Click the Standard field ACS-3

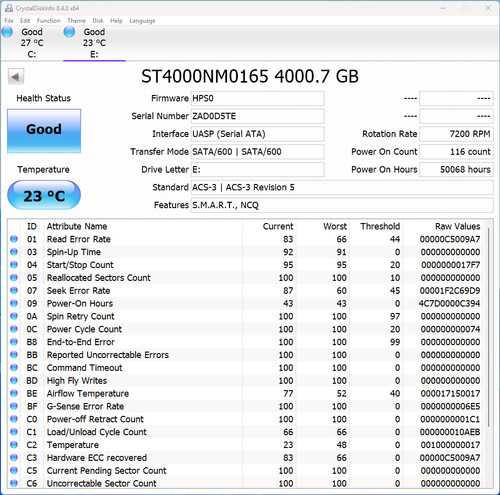click(342, 187)
